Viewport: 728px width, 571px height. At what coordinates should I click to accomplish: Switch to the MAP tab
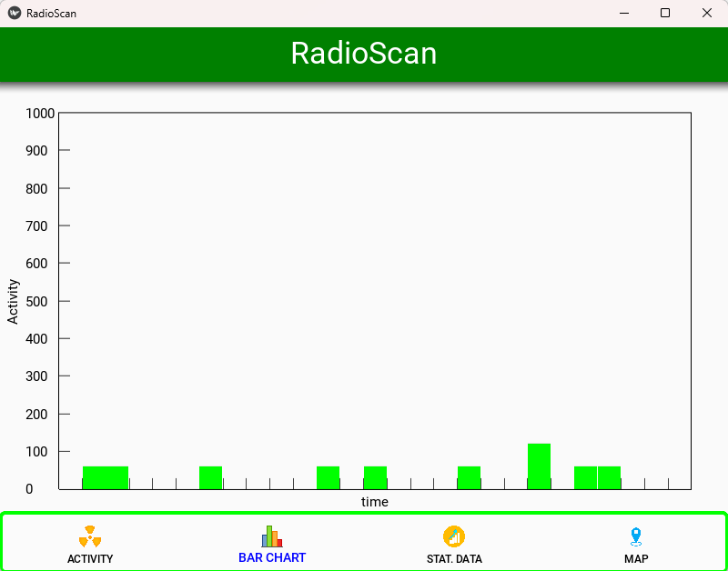(636, 559)
